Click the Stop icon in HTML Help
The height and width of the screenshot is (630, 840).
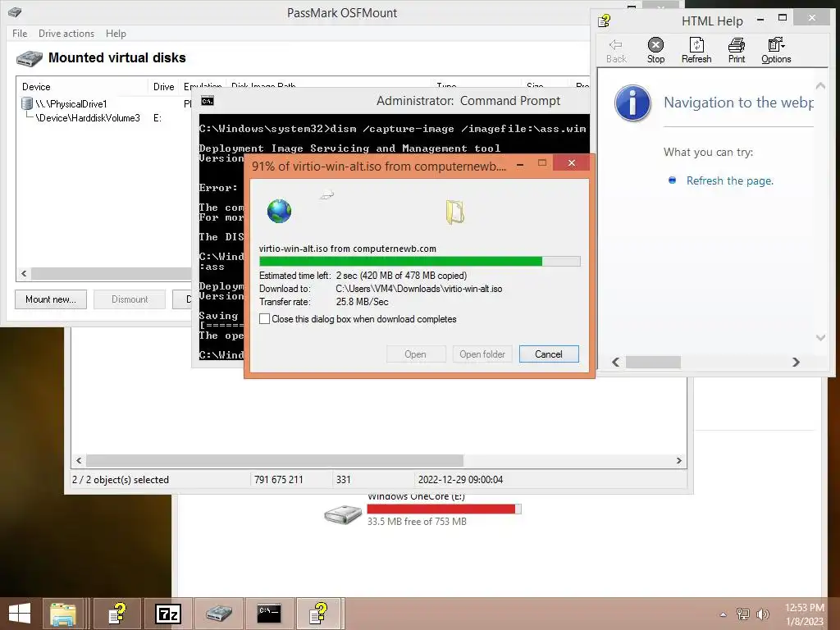tap(655, 45)
